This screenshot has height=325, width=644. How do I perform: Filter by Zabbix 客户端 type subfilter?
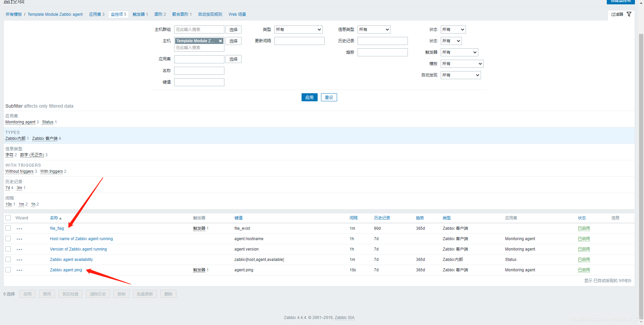pyautogui.click(x=45, y=139)
